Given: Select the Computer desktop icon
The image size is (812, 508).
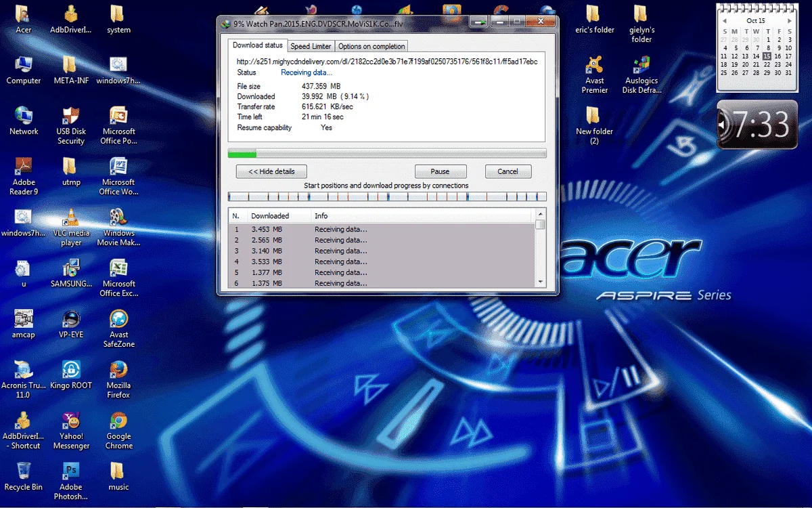Looking at the screenshot, I should [x=23, y=70].
